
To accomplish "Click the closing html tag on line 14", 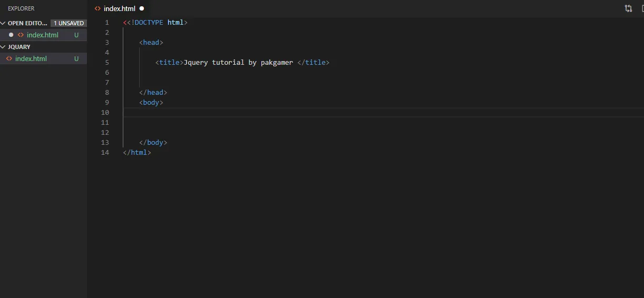I will (x=137, y=152).
